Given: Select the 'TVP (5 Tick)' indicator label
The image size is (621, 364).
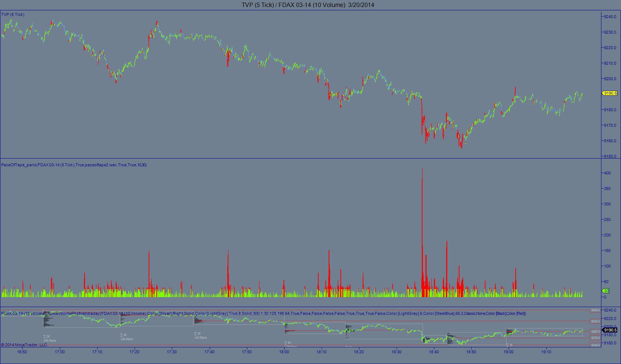Looking at the screenshot, I should coord(13,14).
